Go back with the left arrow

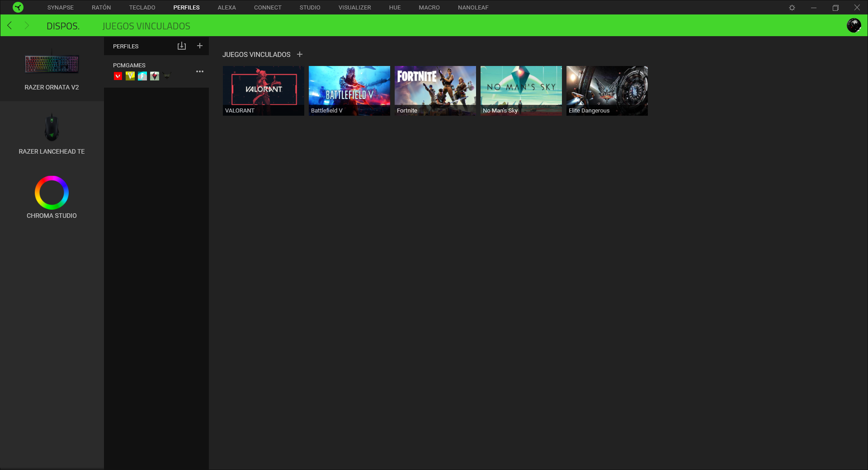9,26
